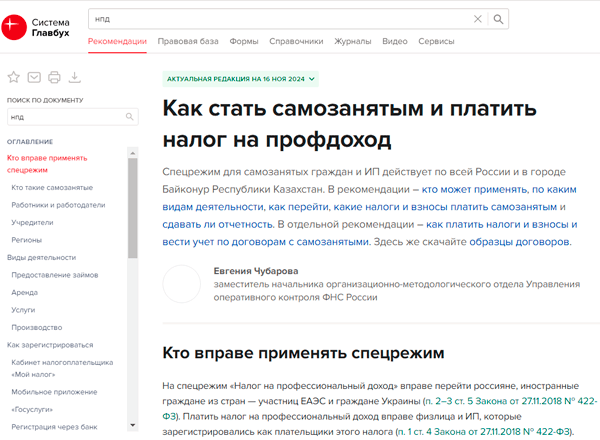The width and height of the screenshot is (600, 440).
Task: Click the magnifier search button at top
Action: 499,19
